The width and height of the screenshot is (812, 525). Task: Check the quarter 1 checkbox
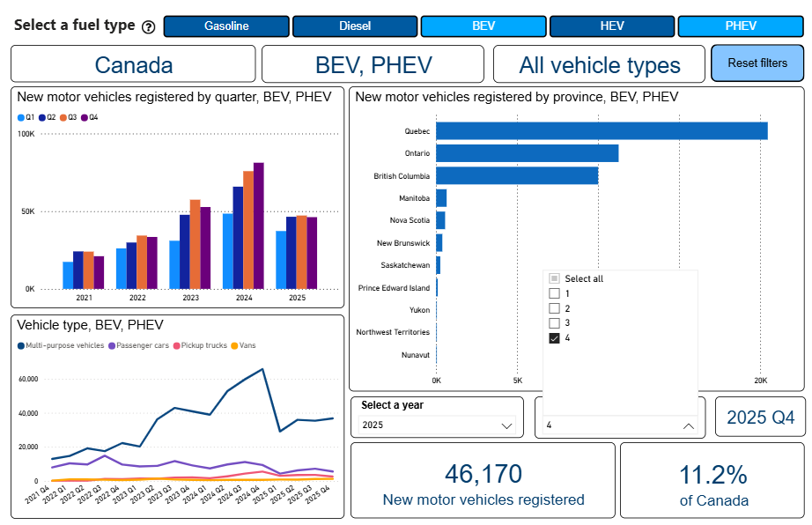554,293
